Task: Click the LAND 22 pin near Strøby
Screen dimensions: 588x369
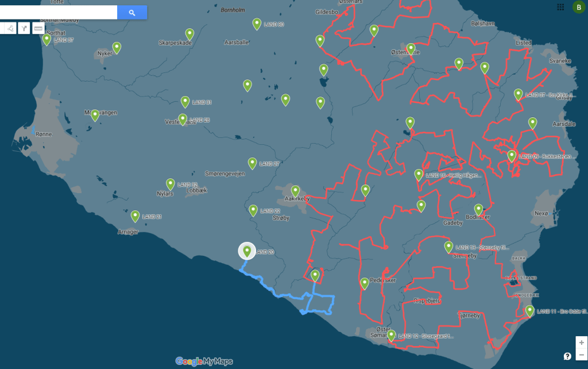Action: point(253,210)
